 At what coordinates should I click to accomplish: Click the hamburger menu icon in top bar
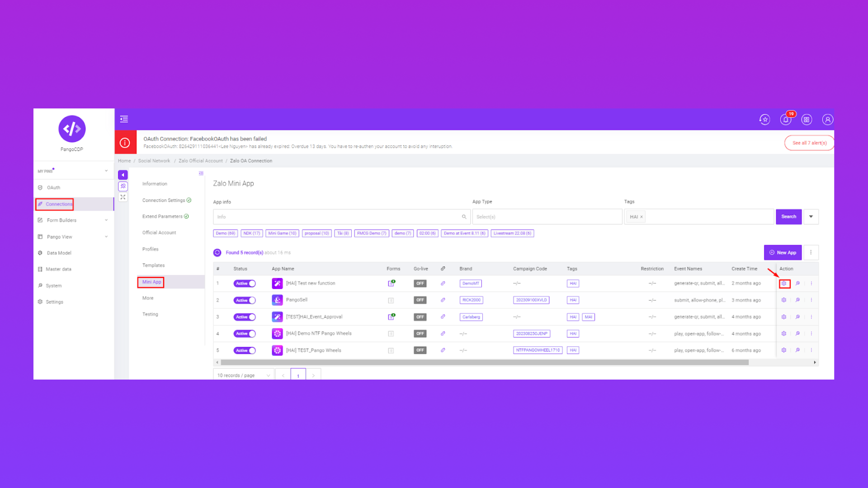[124, 119]
